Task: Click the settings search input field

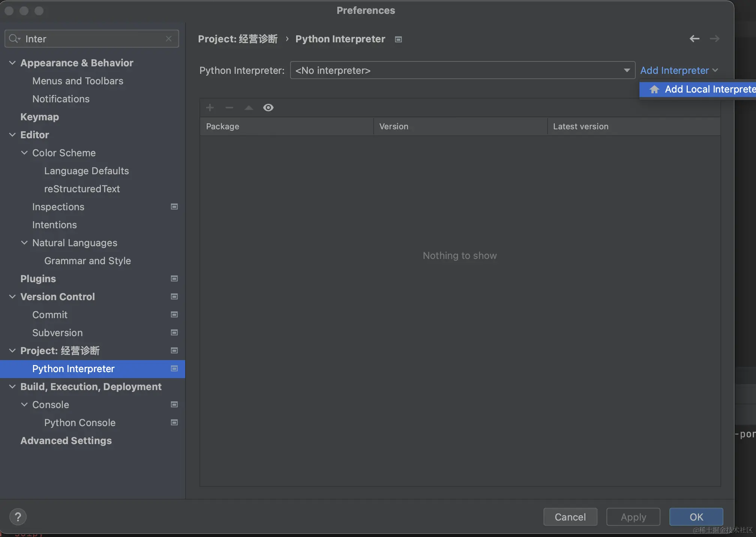Action: click(92, 39)
